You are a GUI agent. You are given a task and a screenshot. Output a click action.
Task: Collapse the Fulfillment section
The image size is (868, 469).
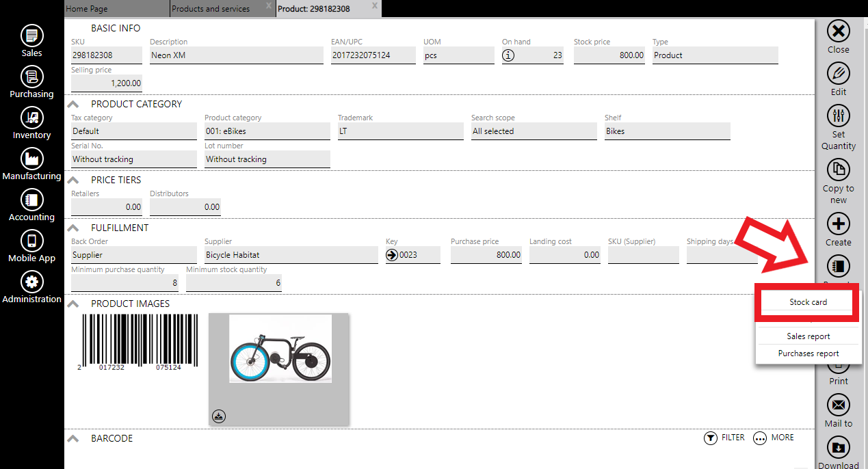coord(73,228)
